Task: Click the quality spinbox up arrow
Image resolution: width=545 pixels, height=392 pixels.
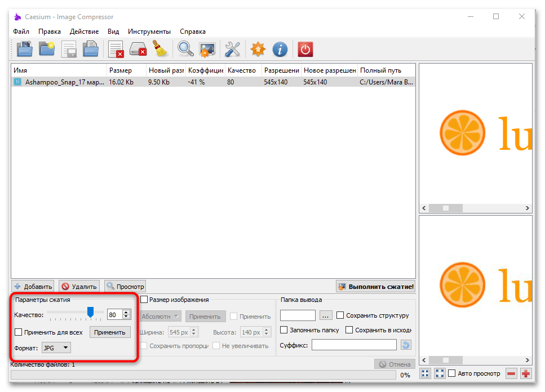Action: [x=126, y=312]
